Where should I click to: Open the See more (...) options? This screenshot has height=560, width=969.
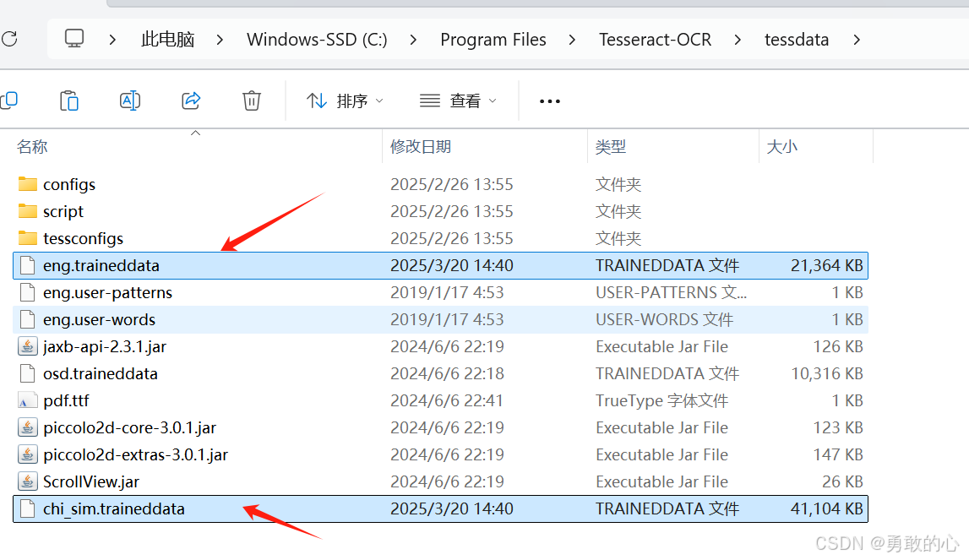pyautogui.click(x=549, y=101)
